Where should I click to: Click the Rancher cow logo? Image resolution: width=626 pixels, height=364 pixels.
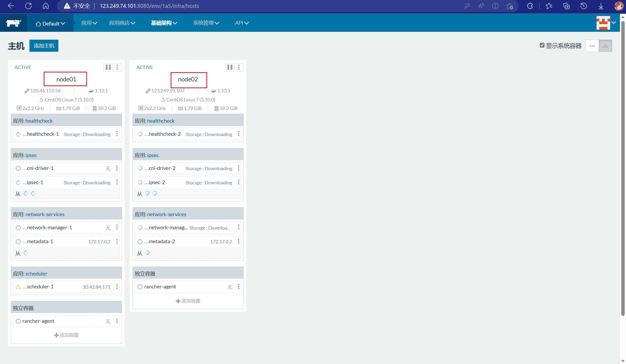(13, 23)
